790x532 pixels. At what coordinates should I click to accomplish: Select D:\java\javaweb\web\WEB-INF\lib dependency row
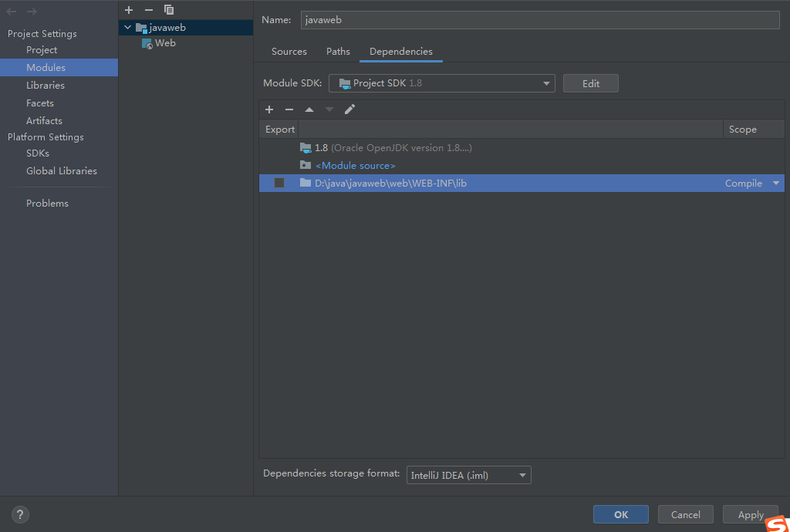(x=522, y=184)
